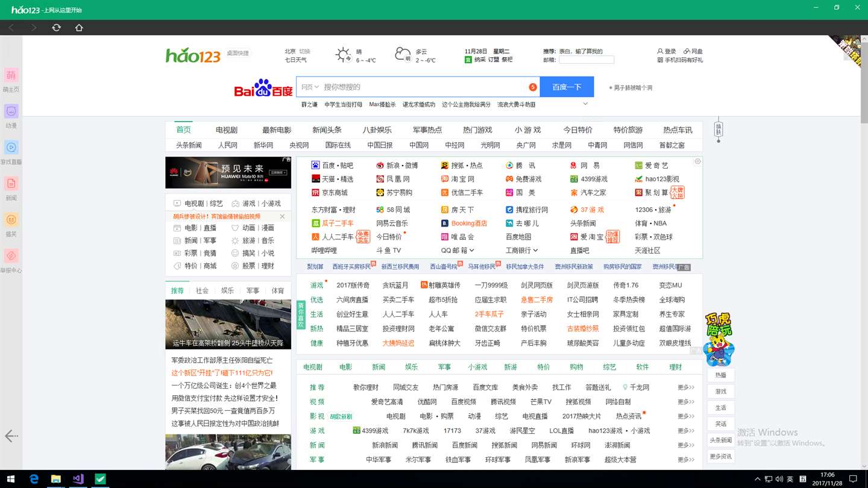The height and width of the screenshot is (488, 868).
Task: Open Visual Studio from the taskbar
Action: pyautogui.click(x=78, y=479)
